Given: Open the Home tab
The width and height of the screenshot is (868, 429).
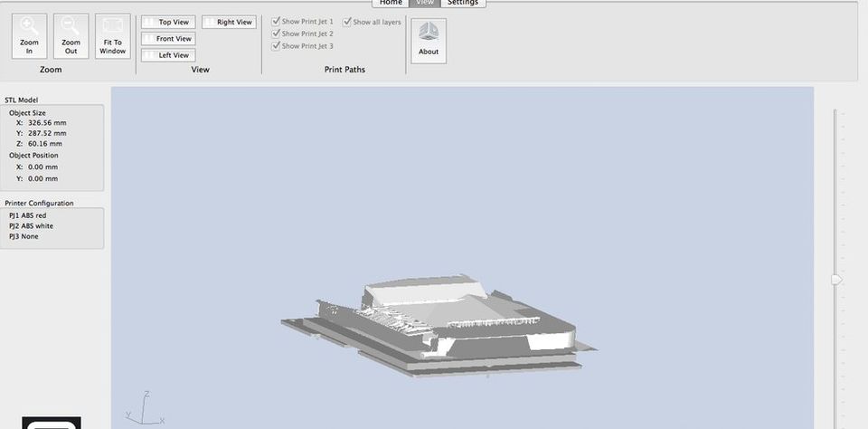Looking at the screenshot, I should coord(391,3).
